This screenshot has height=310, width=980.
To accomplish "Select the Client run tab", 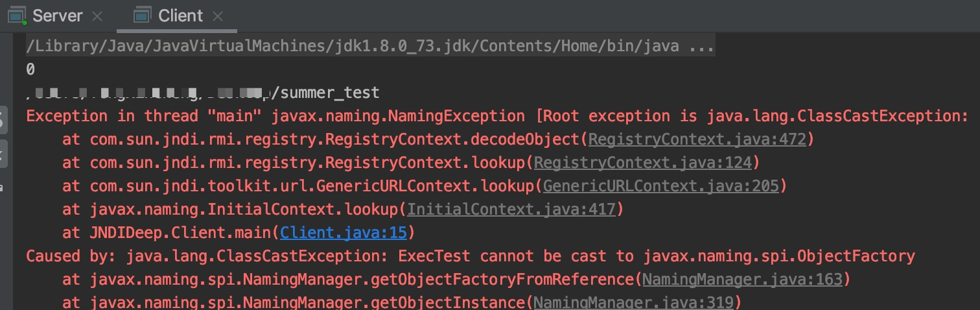I will [180, 16].
